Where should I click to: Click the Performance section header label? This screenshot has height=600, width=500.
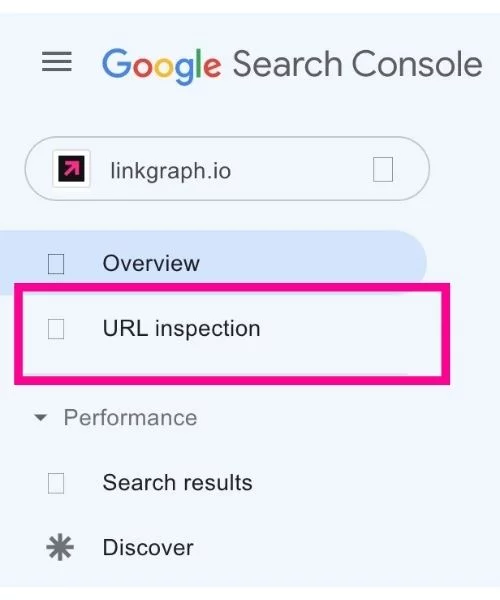tap(130, 417)
